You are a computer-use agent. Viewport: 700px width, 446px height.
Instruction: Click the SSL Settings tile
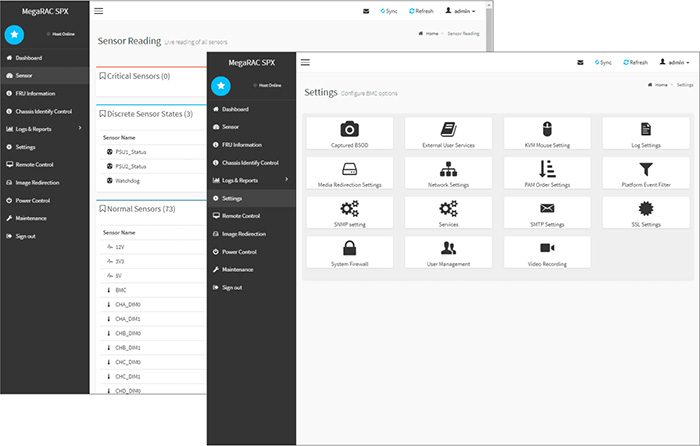[645, 213]
